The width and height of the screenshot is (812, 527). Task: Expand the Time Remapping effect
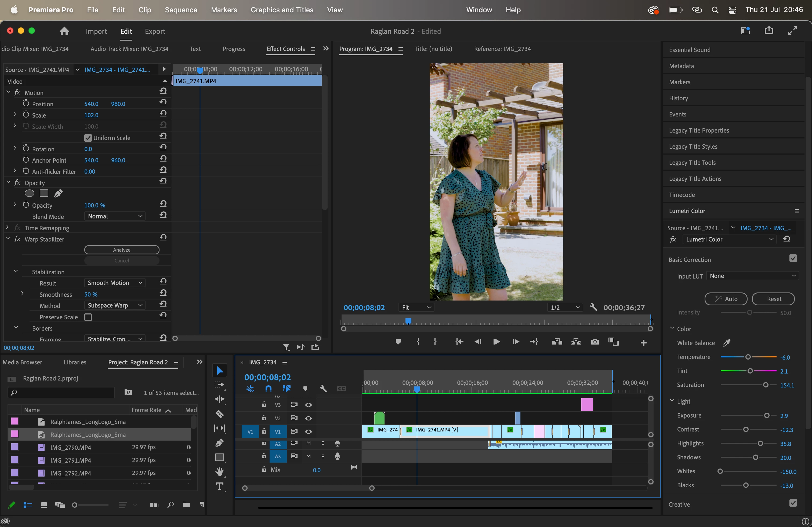click(8, 227)
